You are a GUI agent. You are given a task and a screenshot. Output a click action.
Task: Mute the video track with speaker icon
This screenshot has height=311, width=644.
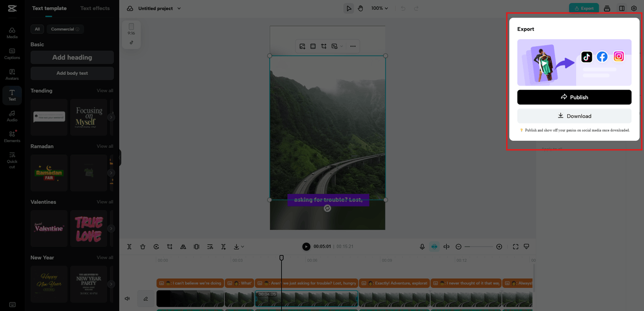point(127,298)
